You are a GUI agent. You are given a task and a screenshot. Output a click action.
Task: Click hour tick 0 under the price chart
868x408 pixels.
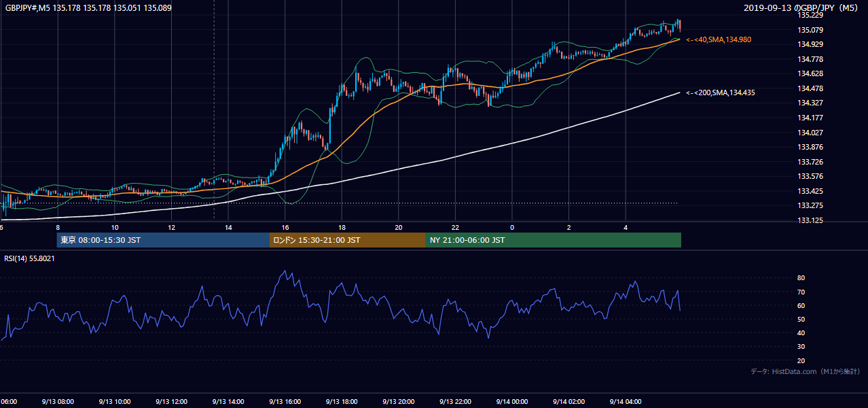(x=512, y=228)
